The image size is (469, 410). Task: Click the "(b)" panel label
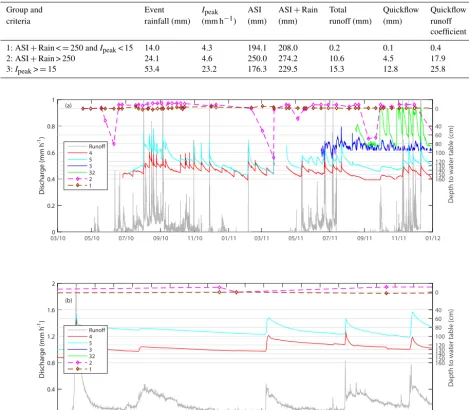coord(68,300)
